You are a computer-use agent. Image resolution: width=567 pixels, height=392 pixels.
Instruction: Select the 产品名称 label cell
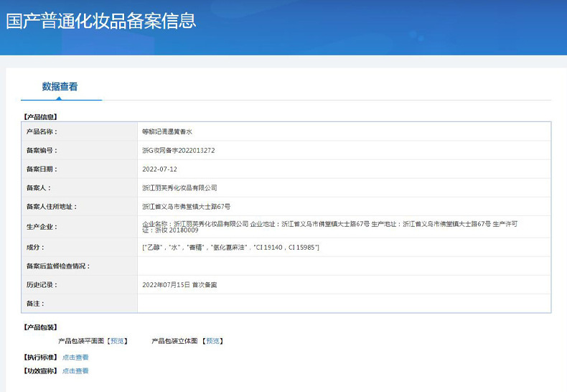[x=79, y=131]
